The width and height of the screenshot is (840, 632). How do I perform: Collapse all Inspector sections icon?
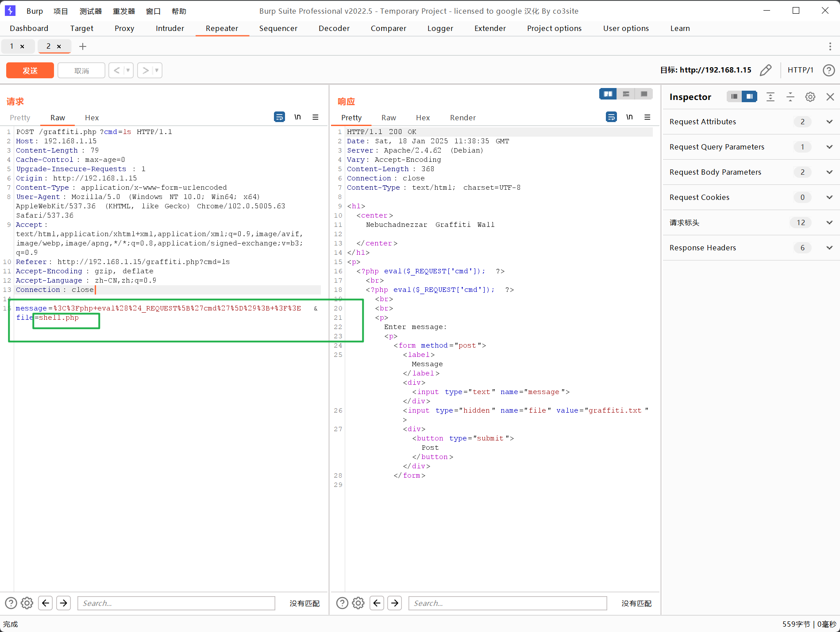click(x=790, y=97)
